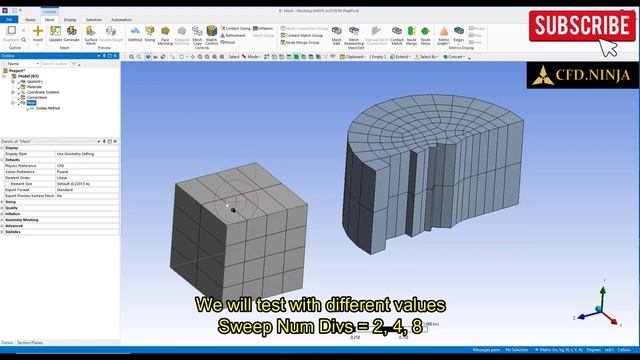The width and height of the screenshot is (640, 360).
Task: Select the Node Merge tool
Action: [411, 31]
